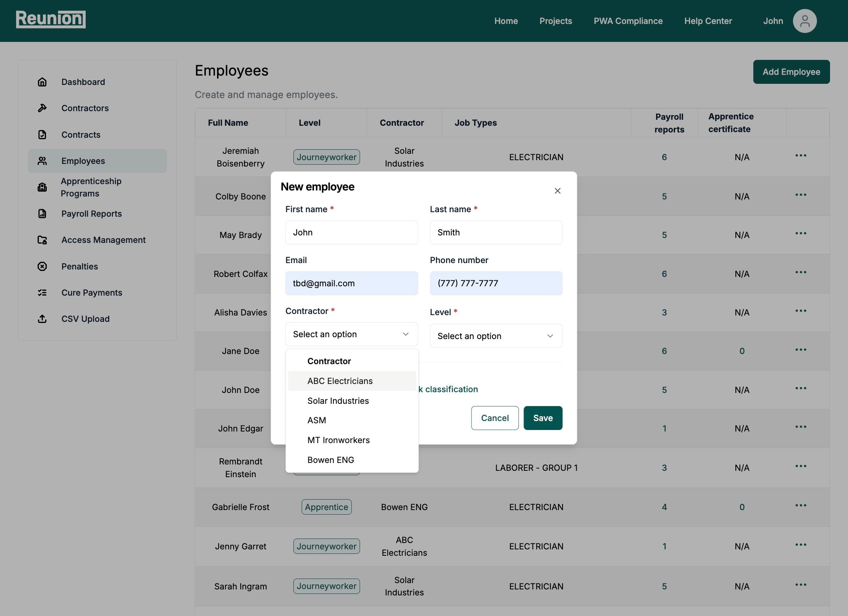Select MT Ironworkers option

[338, 440]
